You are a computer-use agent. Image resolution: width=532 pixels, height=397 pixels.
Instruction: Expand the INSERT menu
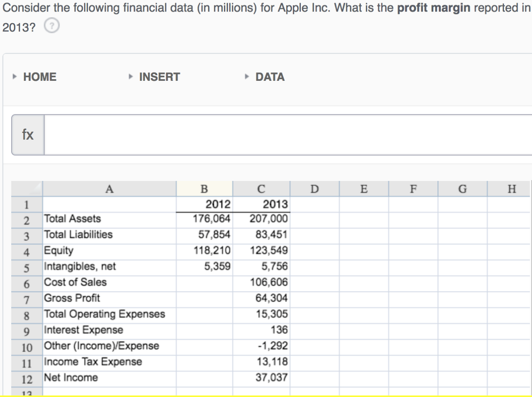[x=154, y=77]
